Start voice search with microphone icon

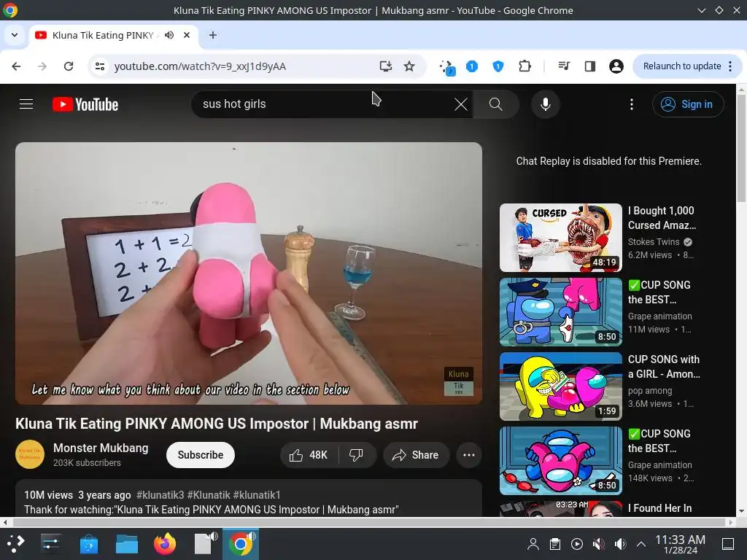(x=546, y=104)
